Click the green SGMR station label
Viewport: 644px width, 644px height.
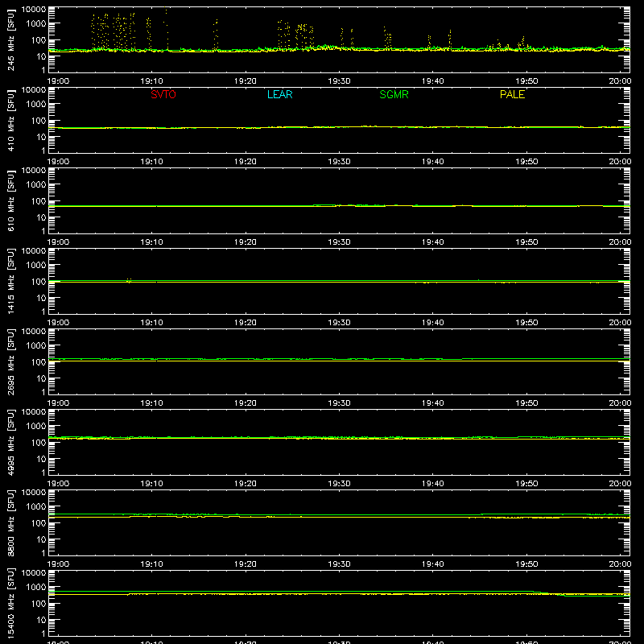tap(394, 94)
